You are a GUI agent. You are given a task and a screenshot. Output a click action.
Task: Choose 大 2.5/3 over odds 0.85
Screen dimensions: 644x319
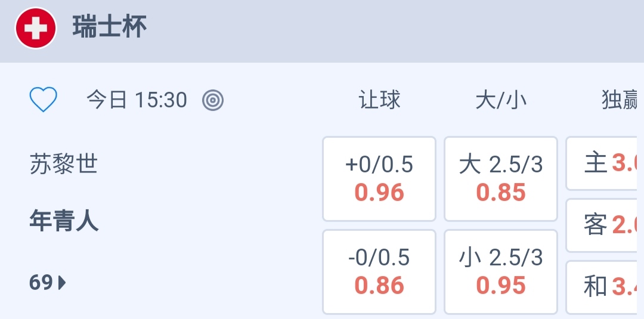501,179
